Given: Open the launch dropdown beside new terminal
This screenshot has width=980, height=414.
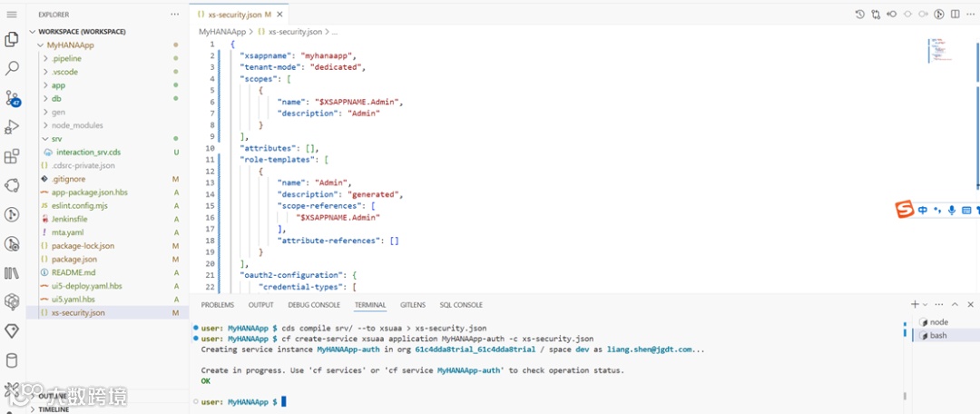Looking at the screenshot, I should tap(925, 304).
